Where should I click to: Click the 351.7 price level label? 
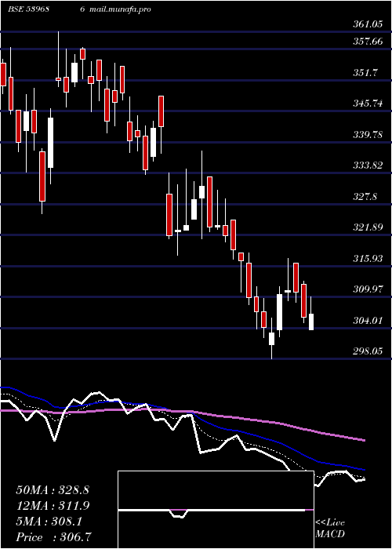coord(365,73)
